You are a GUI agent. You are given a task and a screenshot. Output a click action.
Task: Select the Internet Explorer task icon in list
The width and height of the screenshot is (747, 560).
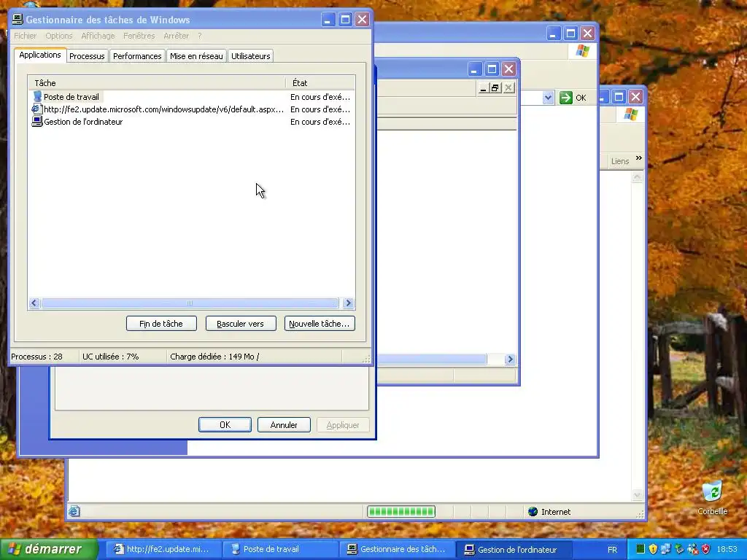pyautogui.click(x=36, y=109)
